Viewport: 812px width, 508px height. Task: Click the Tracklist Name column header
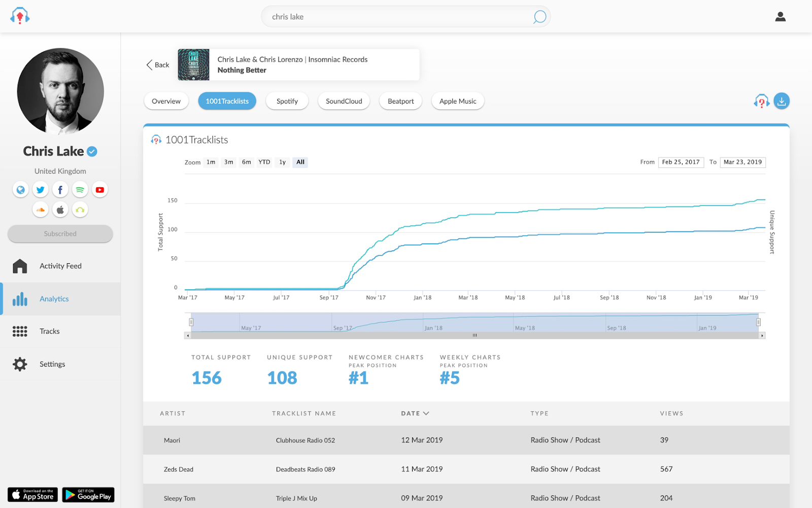pyautogui.click(x=304, y=414)
